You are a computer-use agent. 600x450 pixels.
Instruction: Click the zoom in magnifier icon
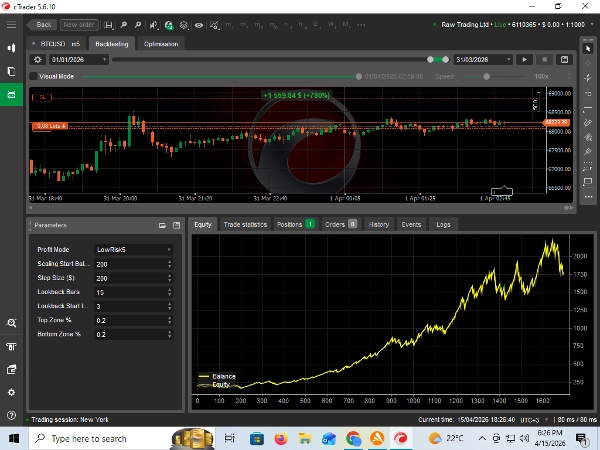coord(124,25)
